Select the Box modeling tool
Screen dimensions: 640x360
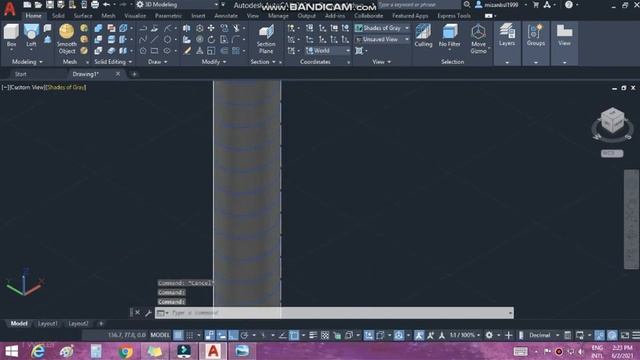click(x=11, y=36)
